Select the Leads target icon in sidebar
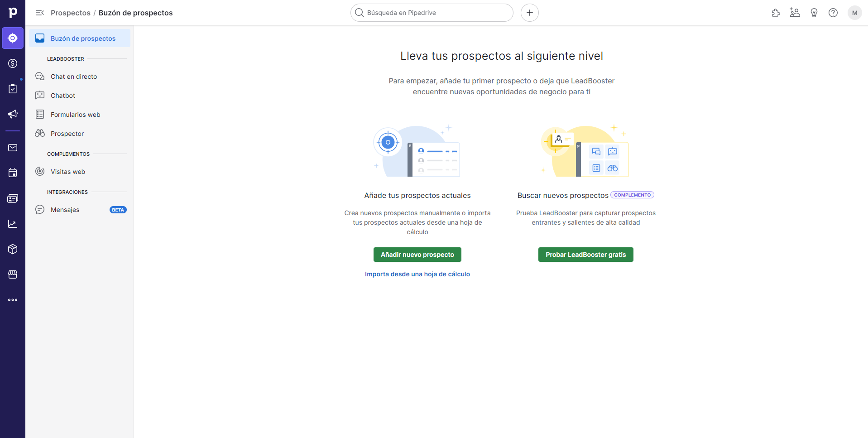Image resolution: width=868 pixels, height=438 pixels. [x=12, y=38]
